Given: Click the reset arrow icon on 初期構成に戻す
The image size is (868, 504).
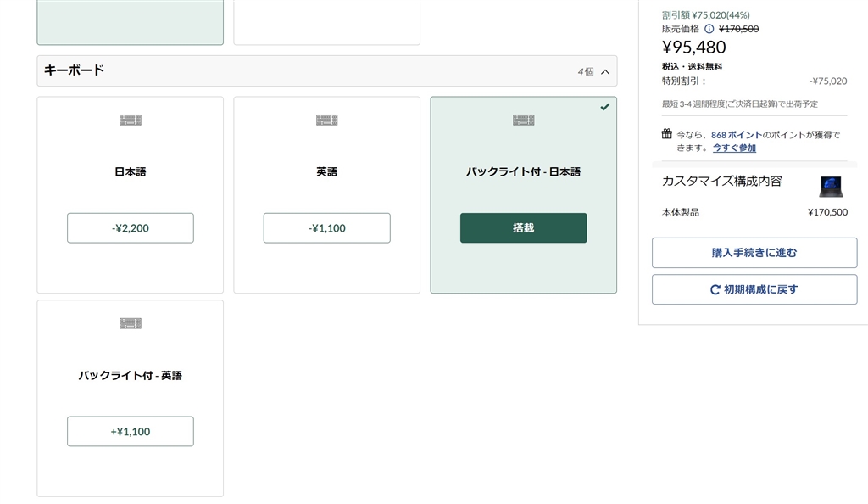Looking at the screenshot, I should point(715,289).
